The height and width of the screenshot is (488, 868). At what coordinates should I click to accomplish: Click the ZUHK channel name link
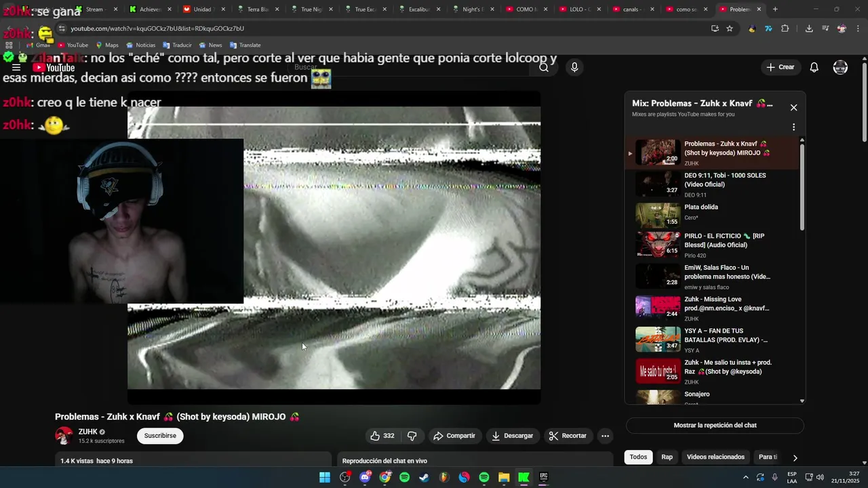pyautogui.click(x=87, y=432)
